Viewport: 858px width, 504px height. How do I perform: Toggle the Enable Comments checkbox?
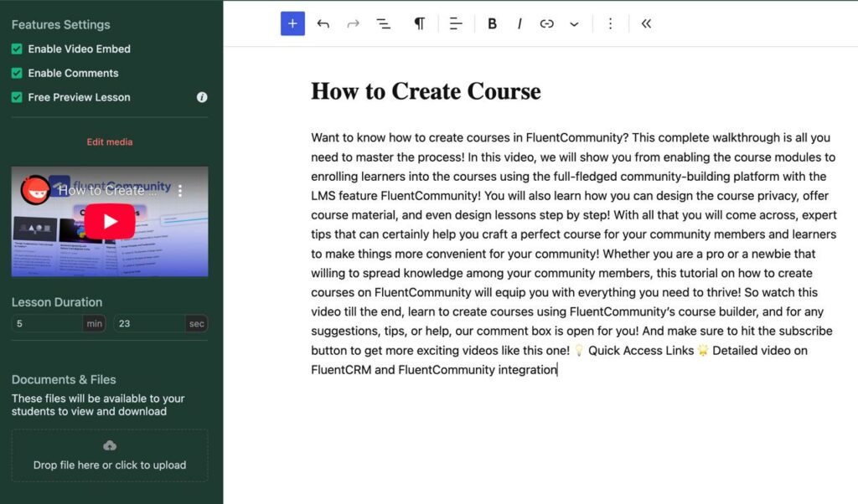click(x=17, y=73)
